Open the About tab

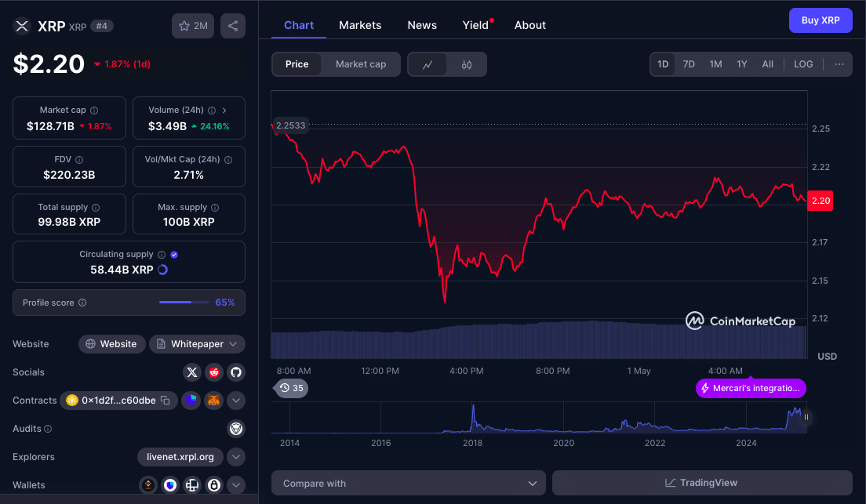(x=530, y=25)
